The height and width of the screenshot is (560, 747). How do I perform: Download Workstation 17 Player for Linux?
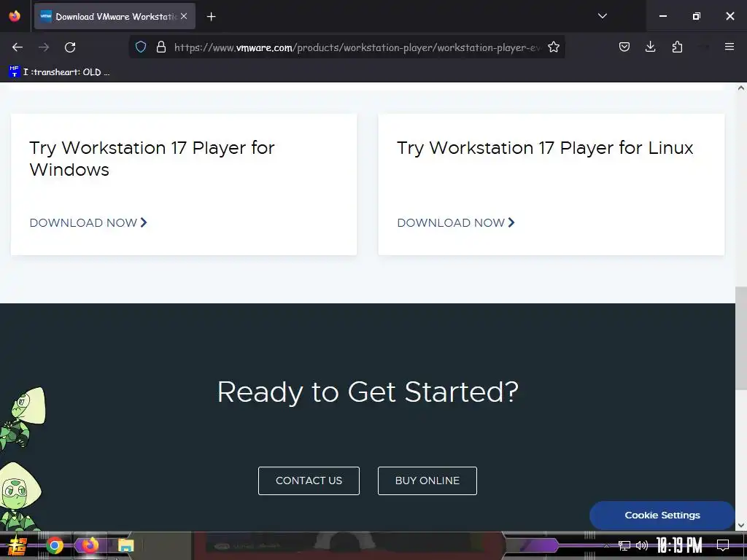tap(456, 222)
